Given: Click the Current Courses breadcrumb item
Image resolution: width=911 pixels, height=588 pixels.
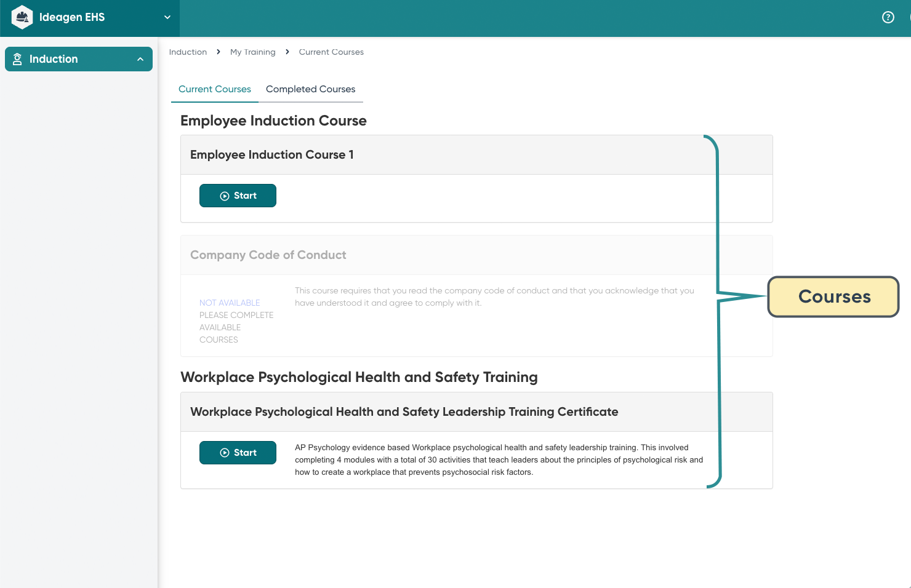Looking at the screenshot, I should pos(331,52).
